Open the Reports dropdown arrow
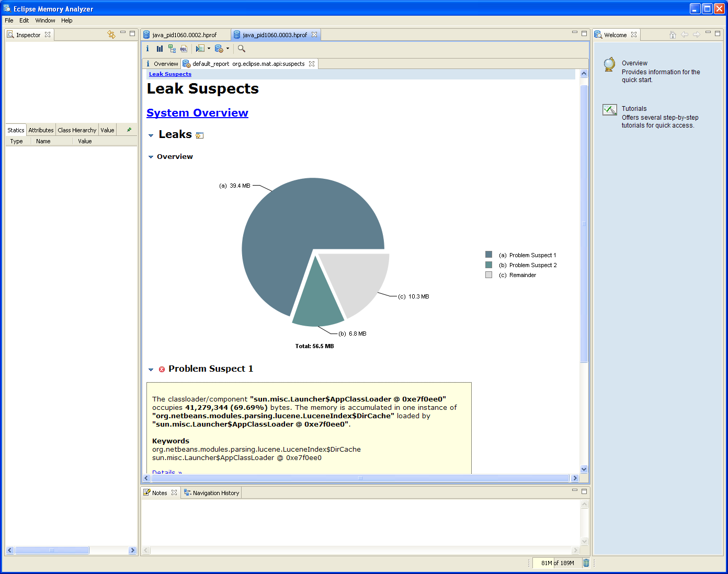Screen dimensions: 728x574 [227, 49]
